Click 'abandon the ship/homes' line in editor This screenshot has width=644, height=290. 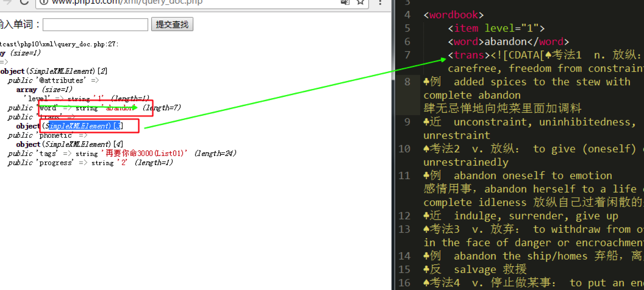(x=533, y=256)
